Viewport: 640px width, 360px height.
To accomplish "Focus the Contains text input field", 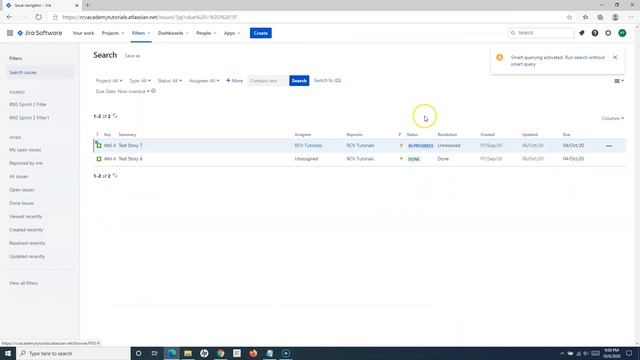I will pyautogui.click(x=267, y=81).
